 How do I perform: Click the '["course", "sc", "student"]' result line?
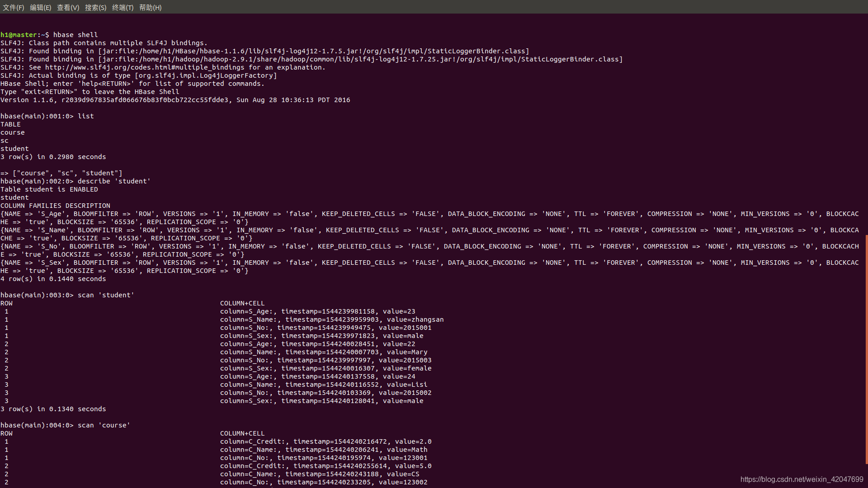click(x=61, y=173)
